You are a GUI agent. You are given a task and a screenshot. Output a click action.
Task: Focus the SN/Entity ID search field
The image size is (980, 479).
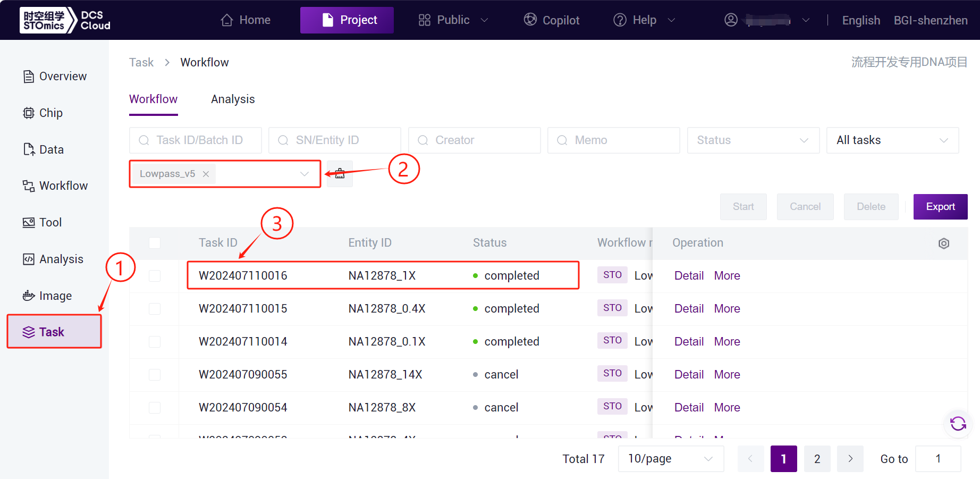[335, 140]
